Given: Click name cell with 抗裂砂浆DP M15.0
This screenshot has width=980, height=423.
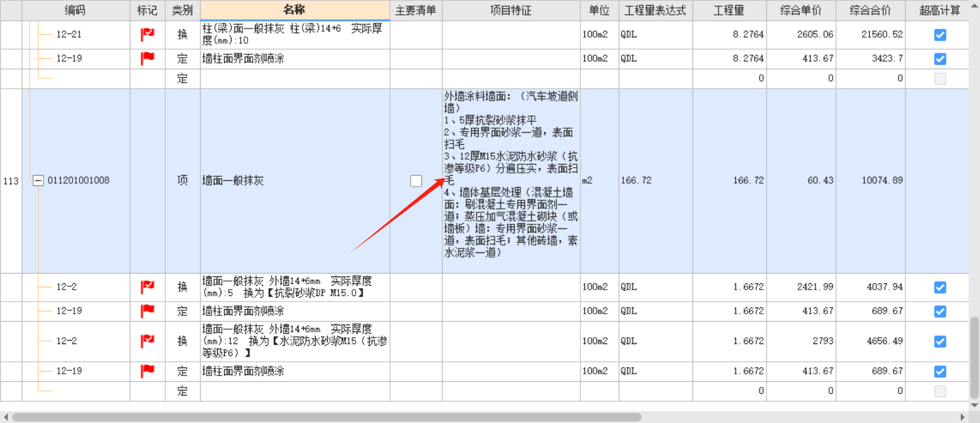Looking at the screenshot, I should [295, 287].
